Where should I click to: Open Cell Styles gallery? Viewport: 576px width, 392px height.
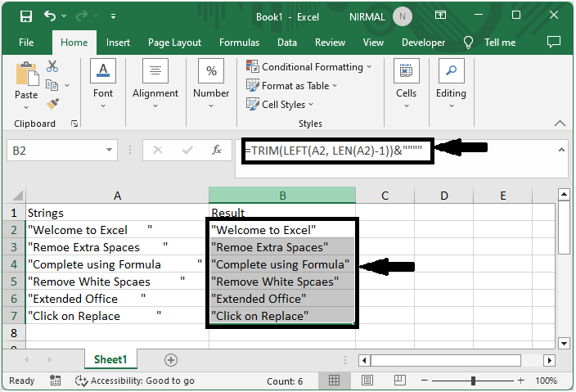(280, 104)
